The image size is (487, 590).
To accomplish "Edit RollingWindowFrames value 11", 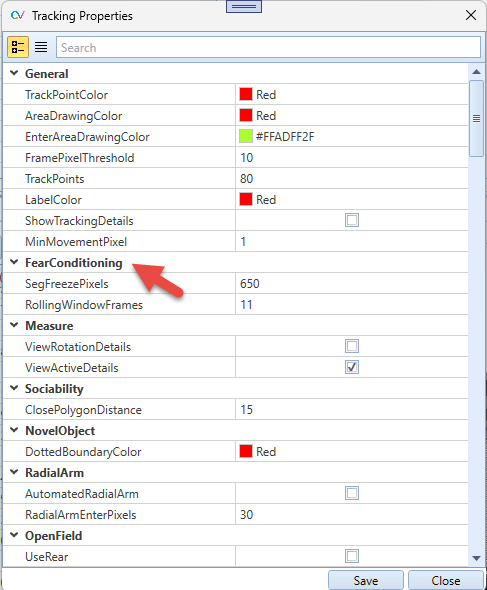I will tap(352, 305).
